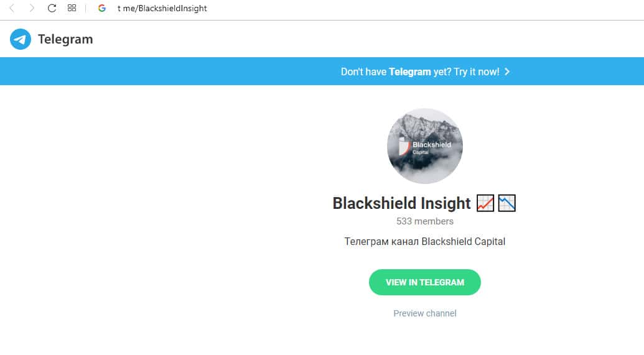Click the 533 members count

425,221
